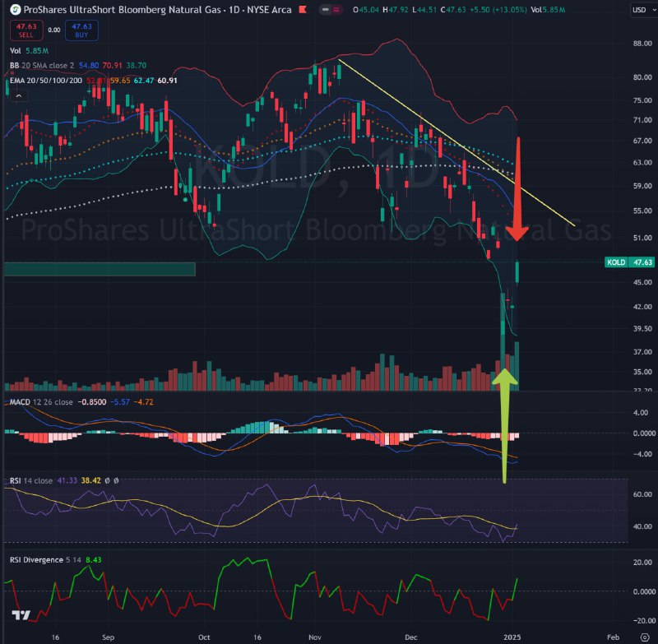Image resolution: width=658 pixels, height=644 pixels.
Task: Click the ProShares symbol logo icon
Action: (x=15, y=9)
